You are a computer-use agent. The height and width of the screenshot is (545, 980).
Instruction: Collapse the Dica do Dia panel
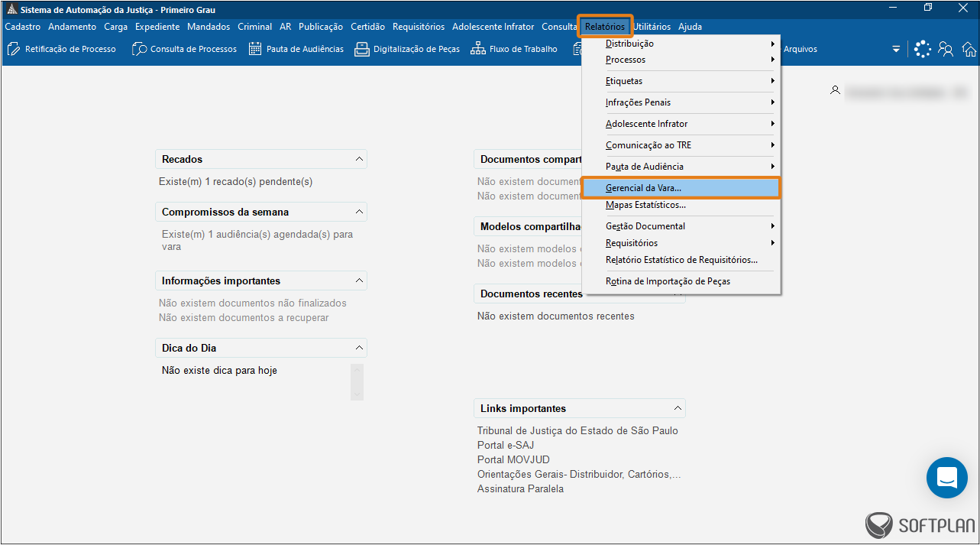click(359, 348)
